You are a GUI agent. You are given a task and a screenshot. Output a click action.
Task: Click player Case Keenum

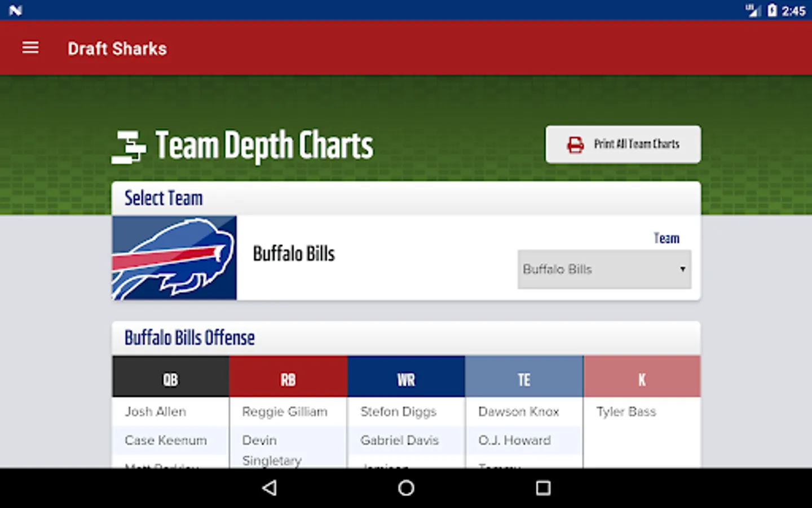point(166,440)
